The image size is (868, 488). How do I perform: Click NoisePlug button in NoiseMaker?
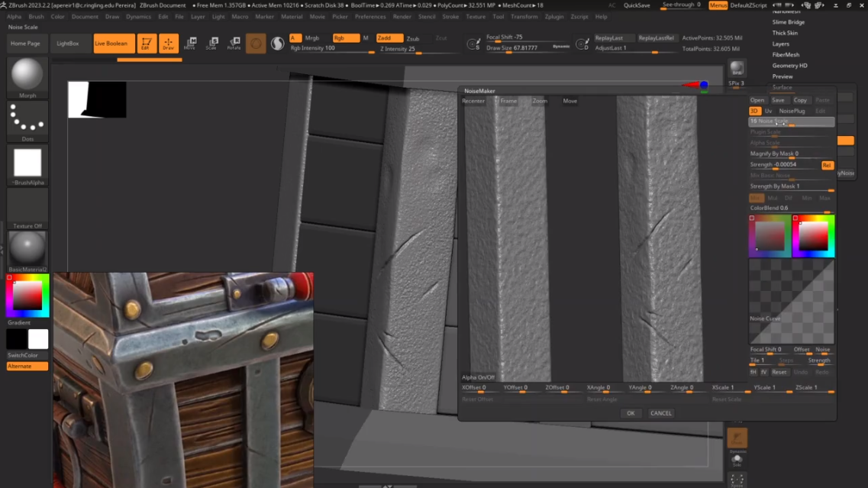coord(792,111)
